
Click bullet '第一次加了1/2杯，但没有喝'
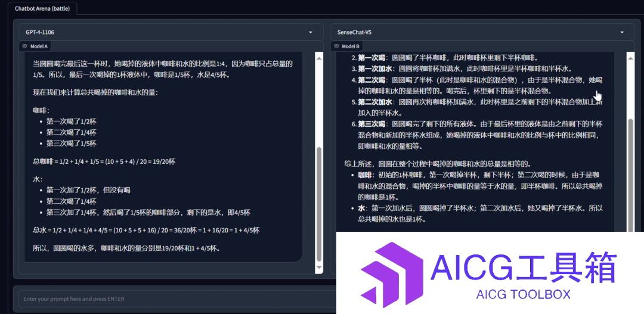(88, 190)
